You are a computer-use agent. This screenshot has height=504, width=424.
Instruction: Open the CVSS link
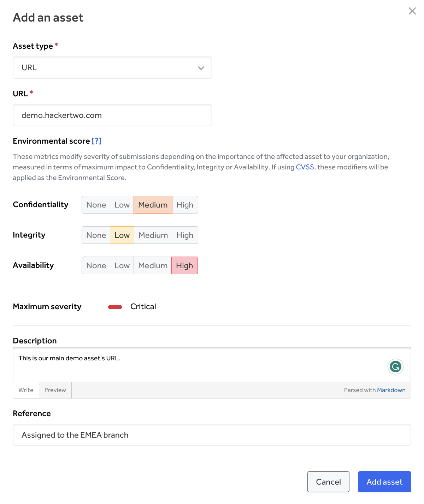tap(305, 167)
